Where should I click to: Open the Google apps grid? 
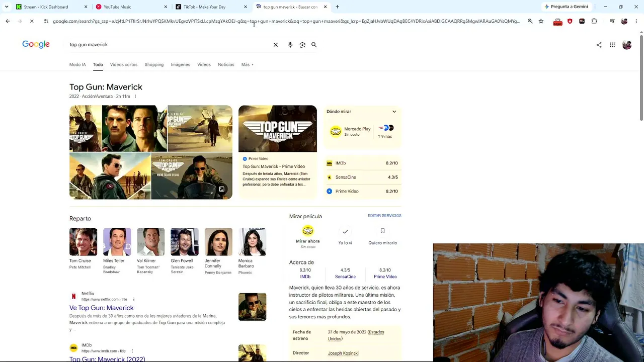[612, 45]
